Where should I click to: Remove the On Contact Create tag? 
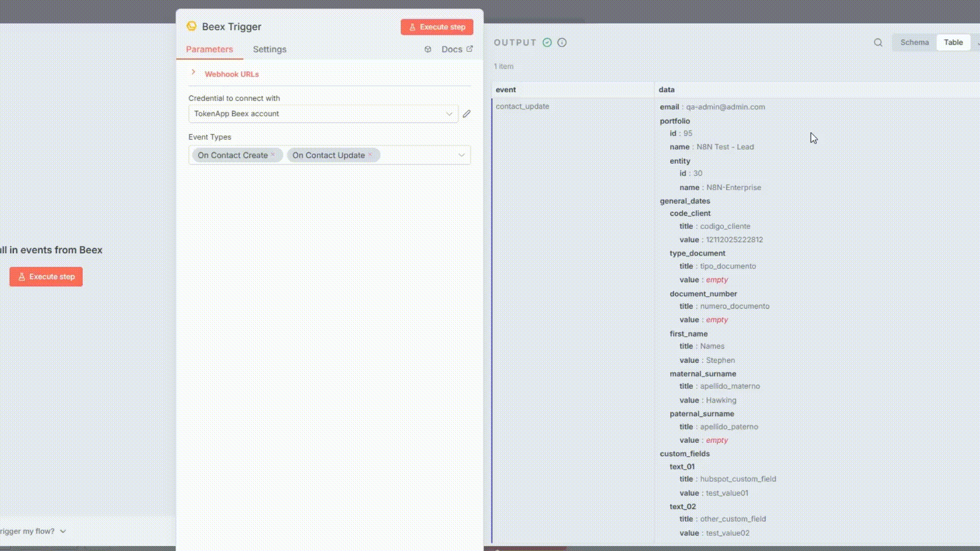point(273,155)
